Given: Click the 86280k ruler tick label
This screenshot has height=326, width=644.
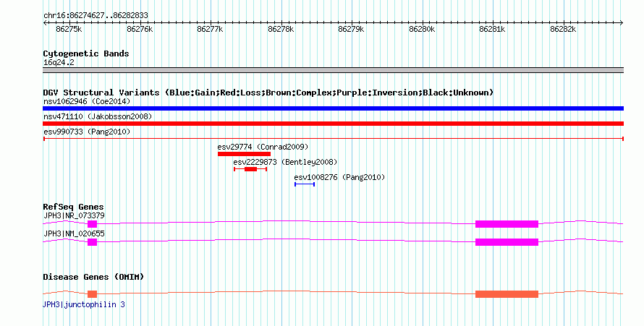Looking at the screenshot, I should (422, 29).
